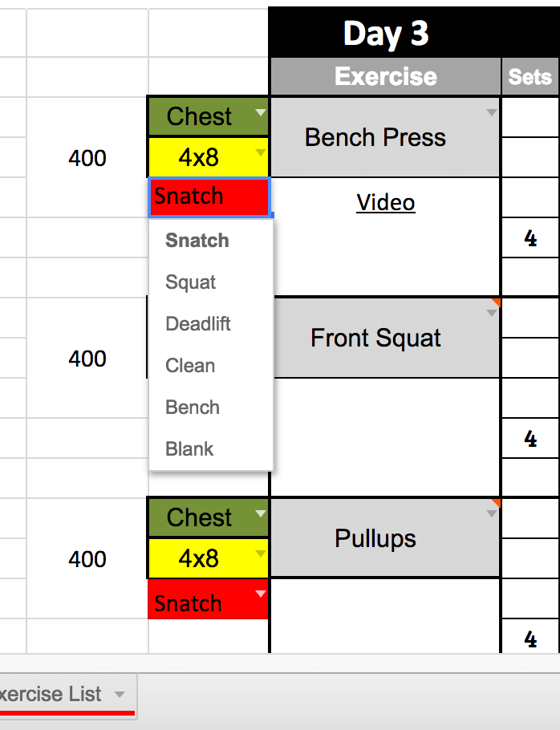Expand the top yellow 4x8 dropdown

(x=260, y=152)
